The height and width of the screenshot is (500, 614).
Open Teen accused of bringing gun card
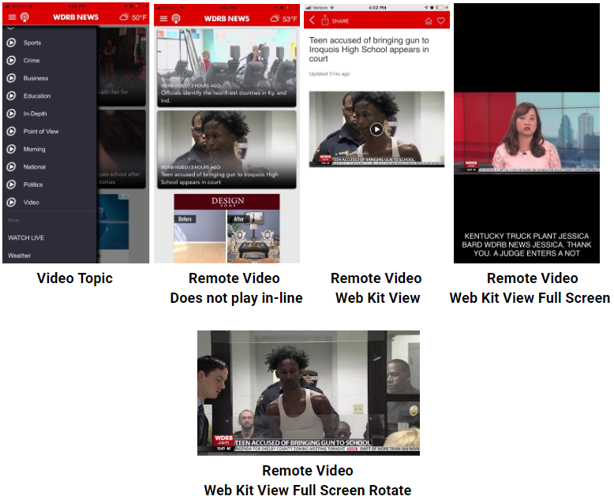coord(227,150)
